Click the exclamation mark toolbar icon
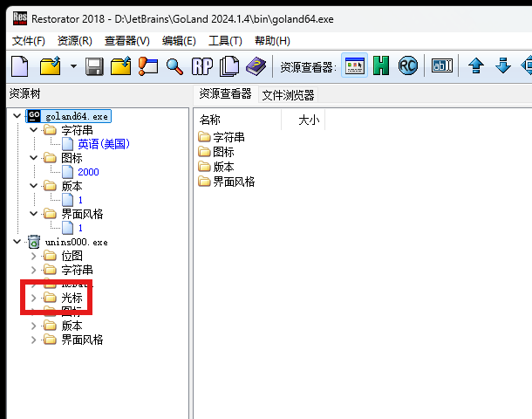Viewport: 532px width, 419px height. (x=148, y=66)
